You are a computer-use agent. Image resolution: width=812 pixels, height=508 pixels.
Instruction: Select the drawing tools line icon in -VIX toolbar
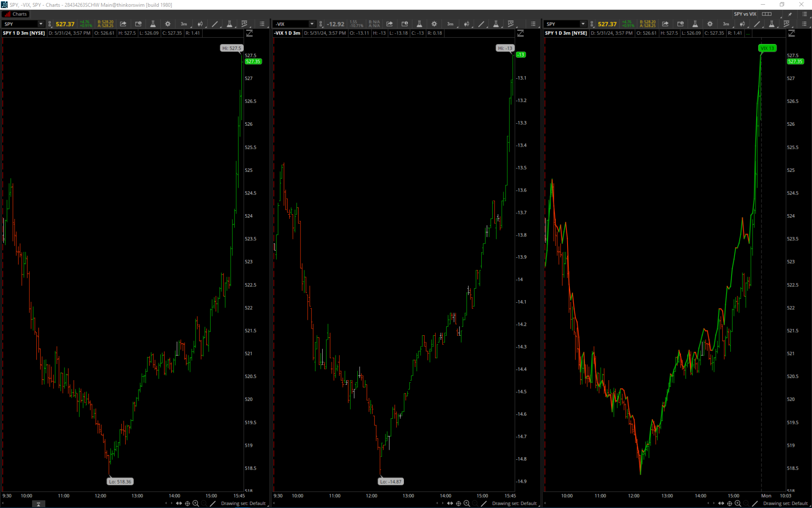coord(481,24)
